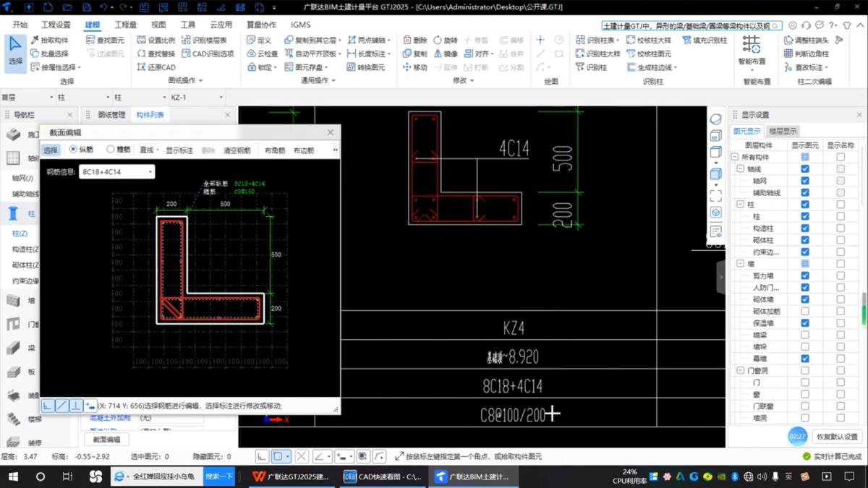Open 开始 ribbon tab

[20, 25]
